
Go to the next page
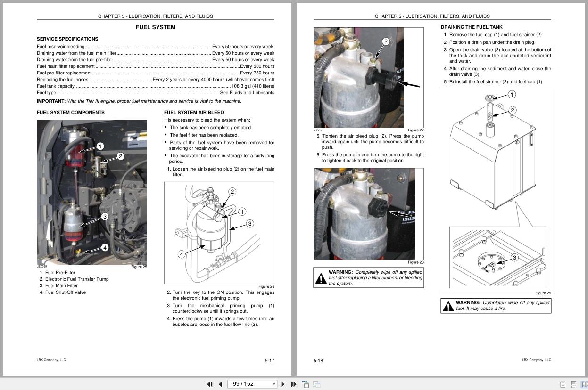283,384
